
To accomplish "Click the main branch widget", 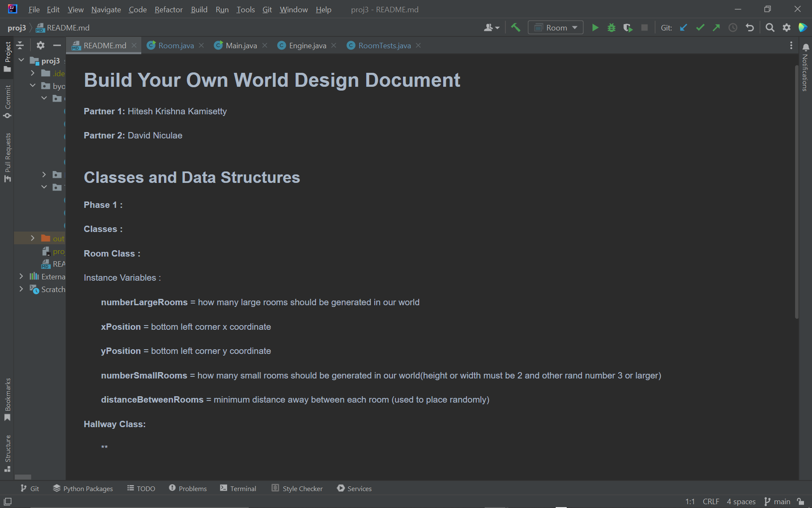I will tap(777, 501).
